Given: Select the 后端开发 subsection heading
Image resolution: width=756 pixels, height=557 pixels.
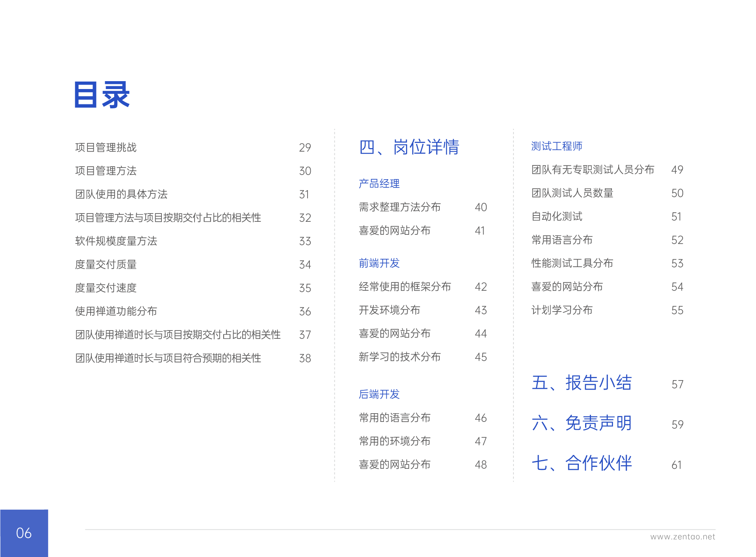Looking at the screenshot, I should 379,394.
